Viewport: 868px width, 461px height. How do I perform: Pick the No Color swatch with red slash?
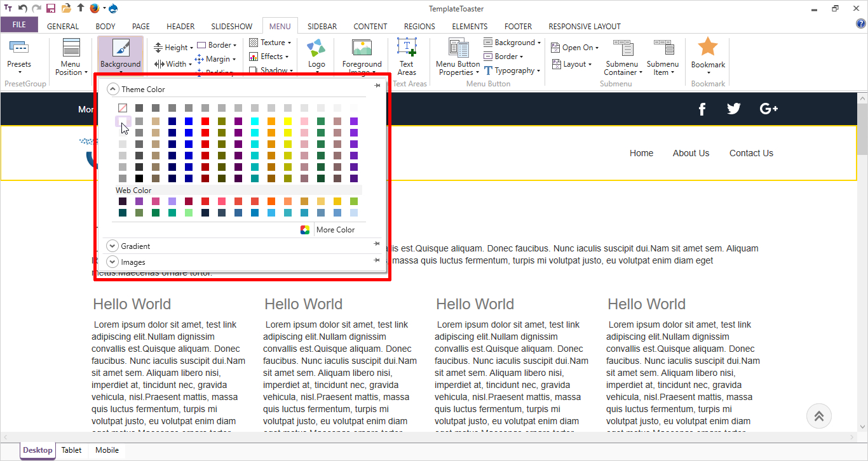point(123,108)
